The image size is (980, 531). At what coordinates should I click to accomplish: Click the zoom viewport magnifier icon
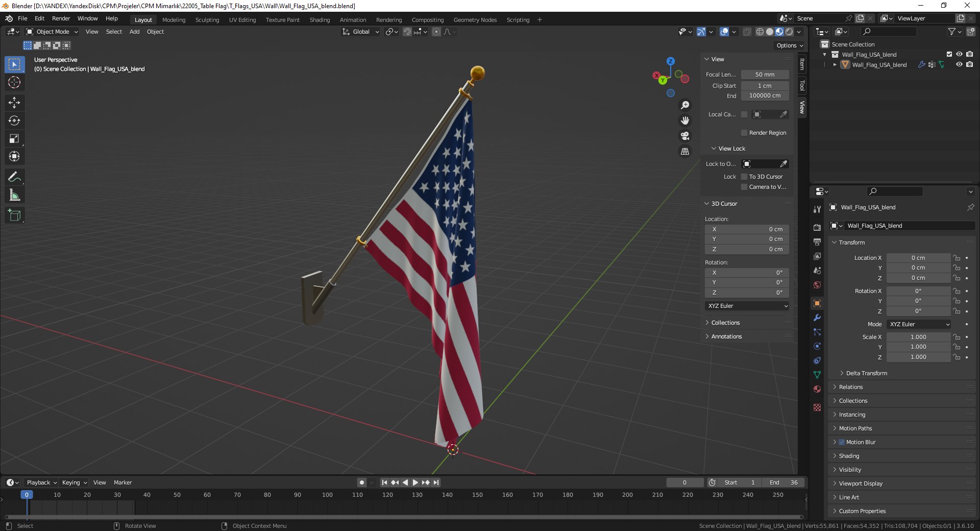click(x=685, y=105)
